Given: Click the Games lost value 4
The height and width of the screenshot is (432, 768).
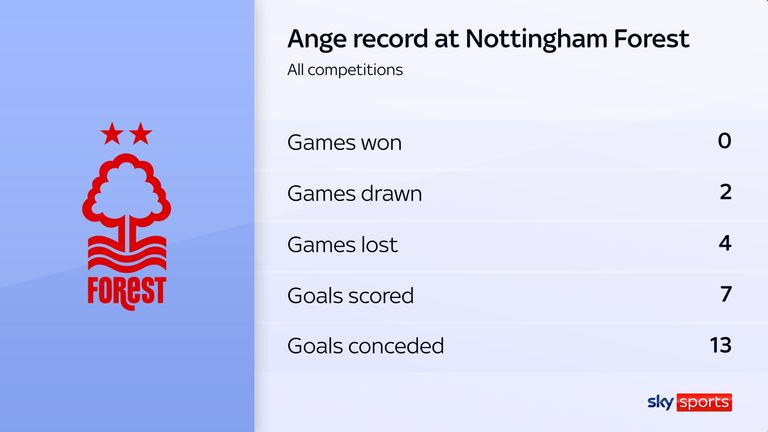Looking at the screenshot, I should (724, 243).
